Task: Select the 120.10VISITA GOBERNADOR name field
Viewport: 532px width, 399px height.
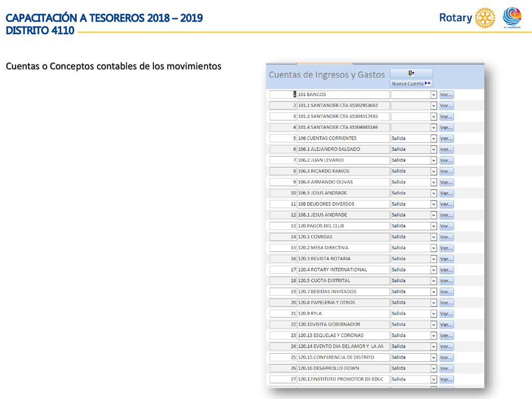Action: click(343, 324)
